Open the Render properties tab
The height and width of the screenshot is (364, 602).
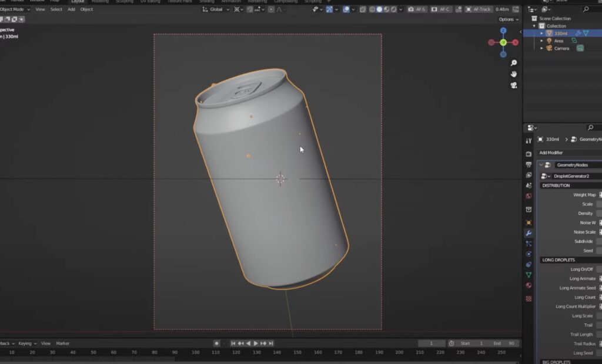529,154
